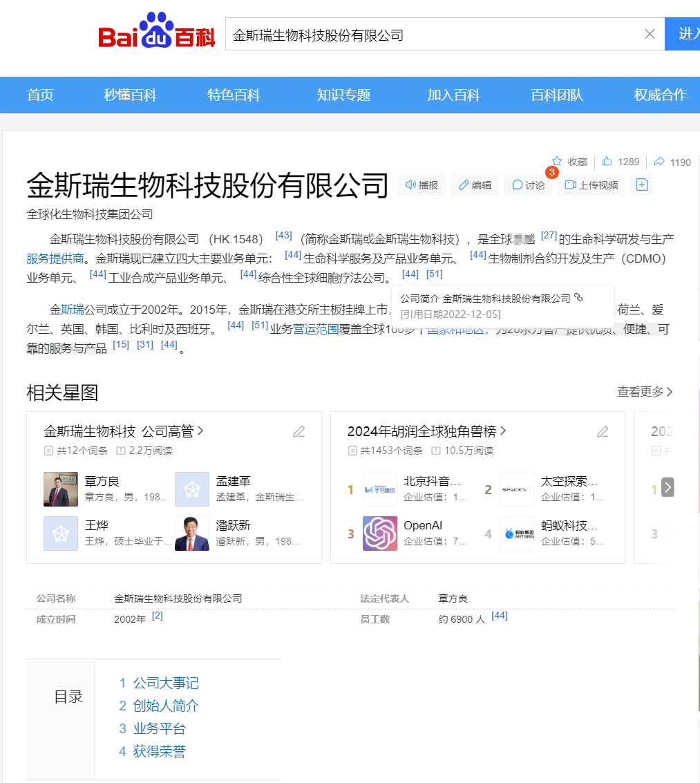The height and width of the screenshot is (783, 700).
Task: Click the 收藏 star icon
Action: pos(557,162)
